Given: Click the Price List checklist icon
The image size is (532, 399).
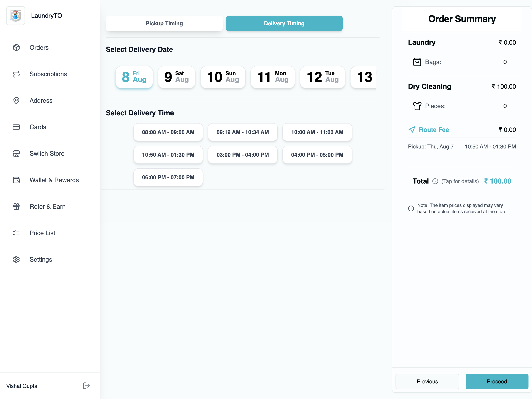Looking at the screenshot, I should point(16,233).
